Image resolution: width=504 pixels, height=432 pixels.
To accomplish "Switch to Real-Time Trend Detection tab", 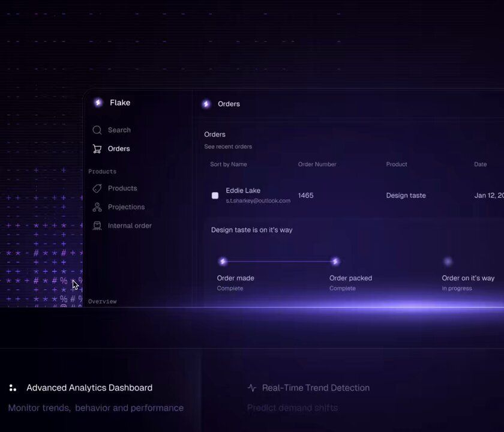I will coord(316,388).
